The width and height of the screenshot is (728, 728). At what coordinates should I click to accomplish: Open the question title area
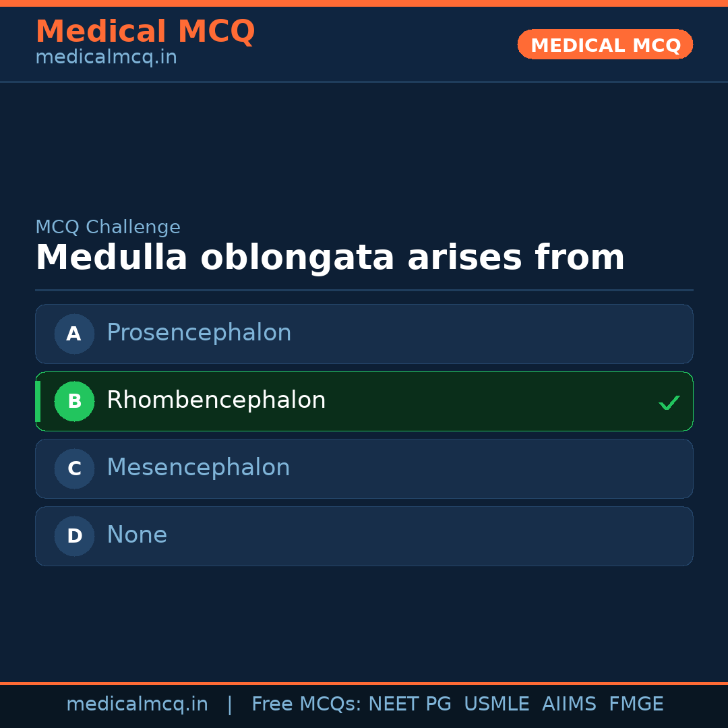(x=330, y=257)
